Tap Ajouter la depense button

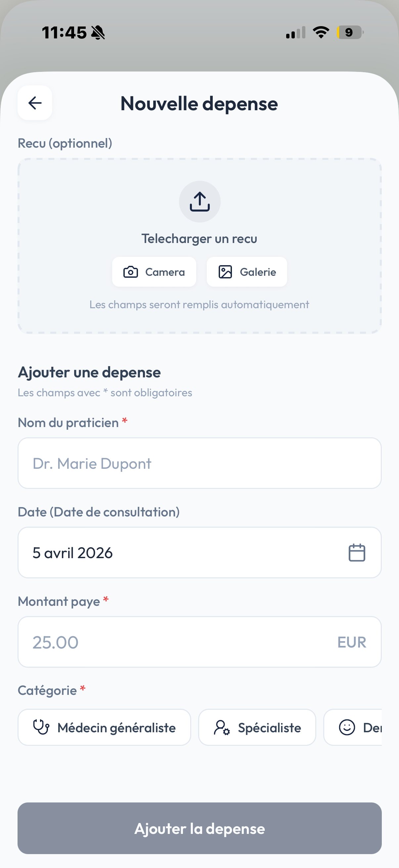tap(200, 828)
